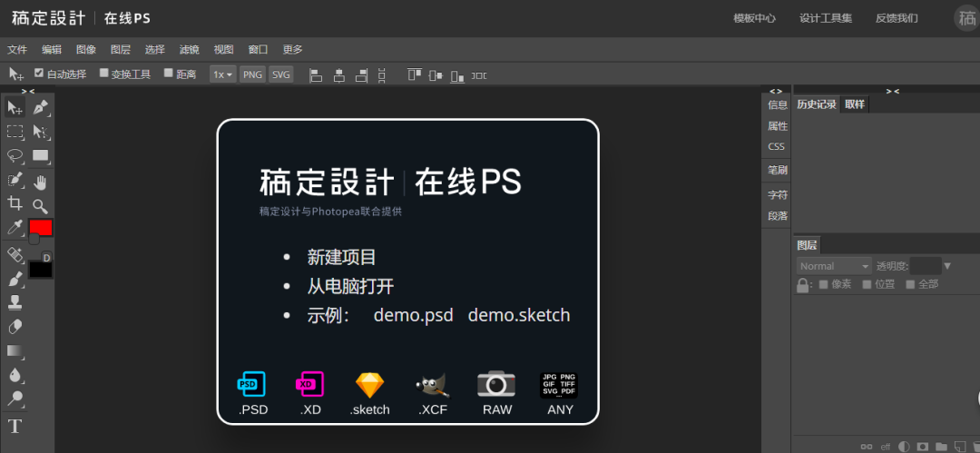Open the demo.psd example file
Viewport: 980px width, 453px height.
click(413, 315)
